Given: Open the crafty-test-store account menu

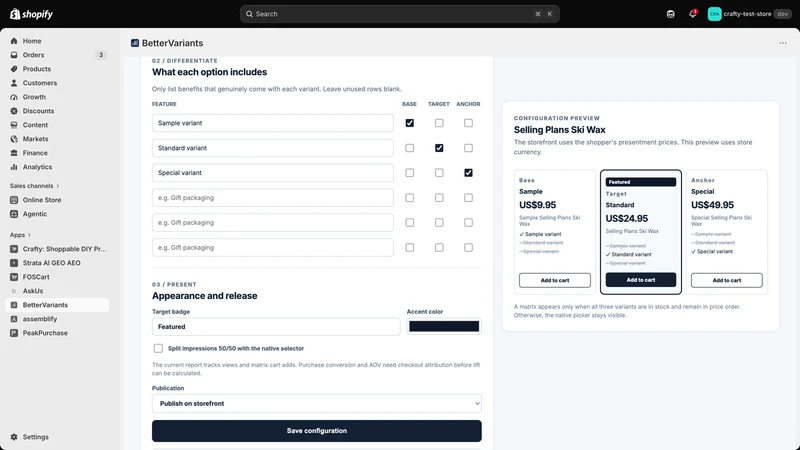Looking at the screenshot, I should click(748, 14).
